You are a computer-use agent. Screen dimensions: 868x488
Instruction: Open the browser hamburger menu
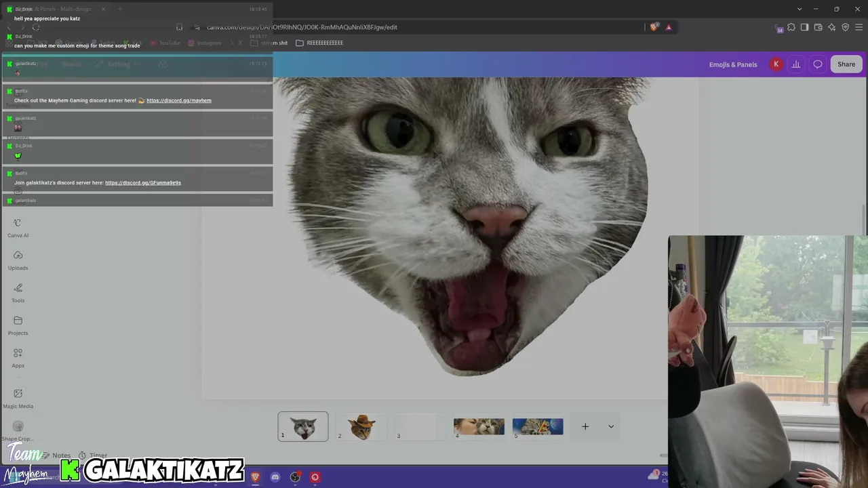859,27
